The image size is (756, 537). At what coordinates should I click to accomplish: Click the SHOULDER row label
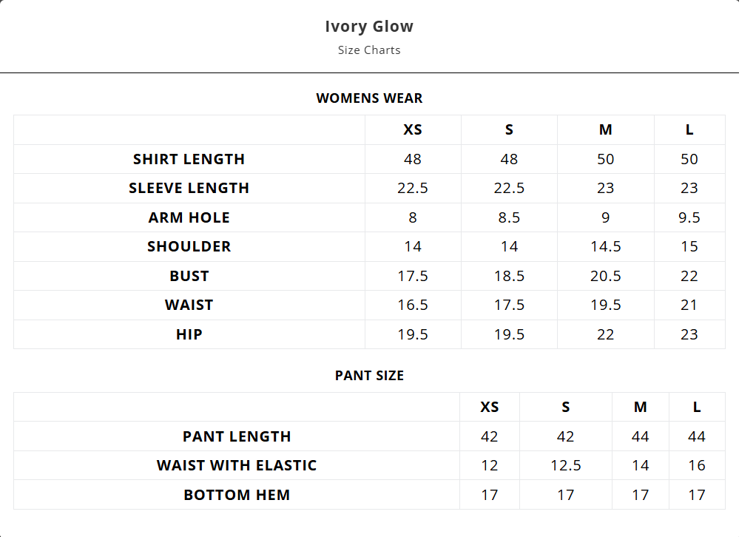point(189,246)
